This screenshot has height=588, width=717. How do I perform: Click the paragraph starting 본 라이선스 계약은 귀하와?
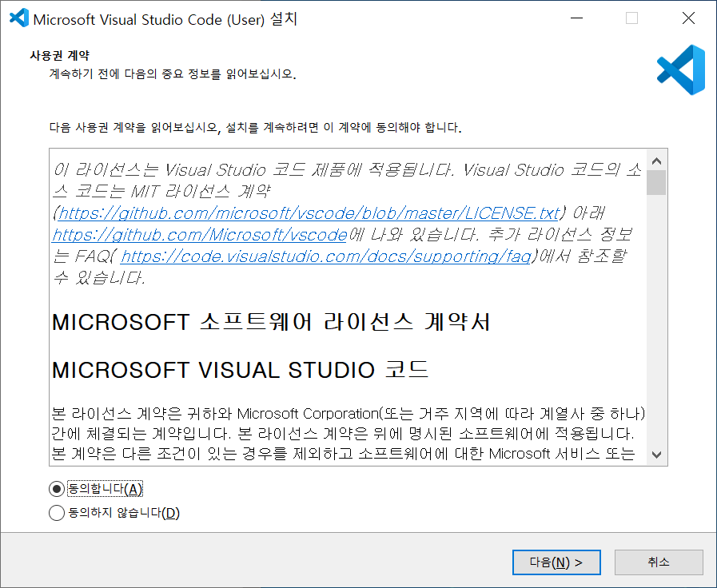point(349,433)
